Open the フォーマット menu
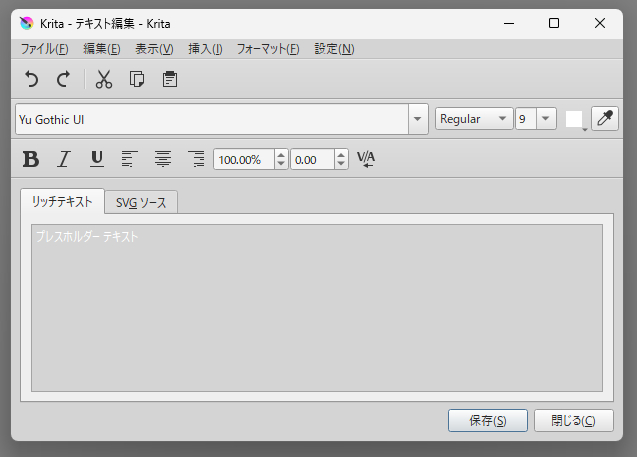 pos(267,48)
